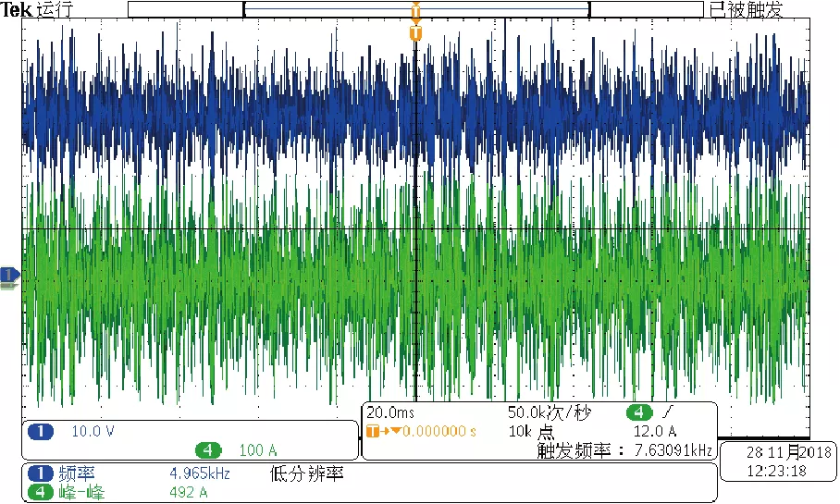The height and width of the screenshot is (504, 840).
Task: Click the 10k record length readout
Action: pos(531,431)
